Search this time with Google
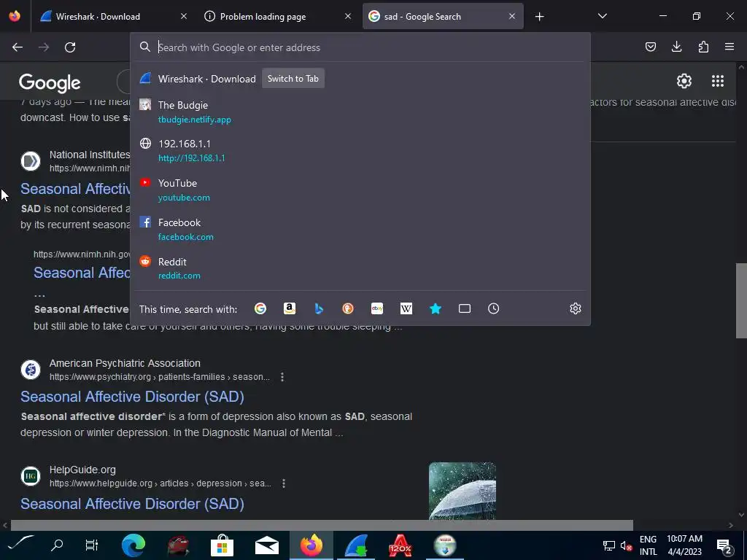Screen dimensions: 747x560 pos(260,308)
